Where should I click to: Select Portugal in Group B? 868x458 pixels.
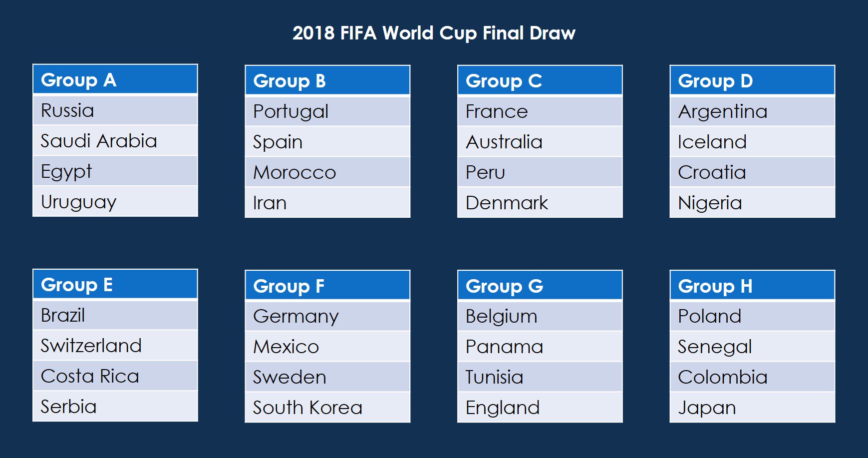(x=327, y=111)
